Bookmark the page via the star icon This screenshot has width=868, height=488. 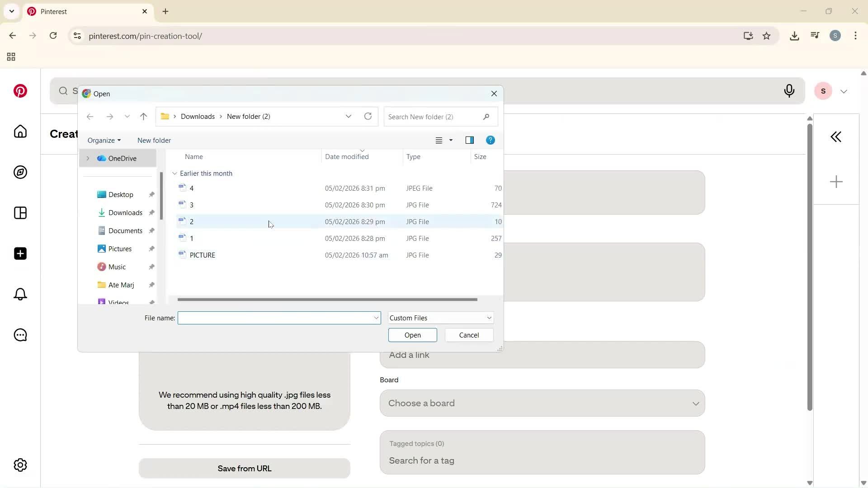pos(767,36)
